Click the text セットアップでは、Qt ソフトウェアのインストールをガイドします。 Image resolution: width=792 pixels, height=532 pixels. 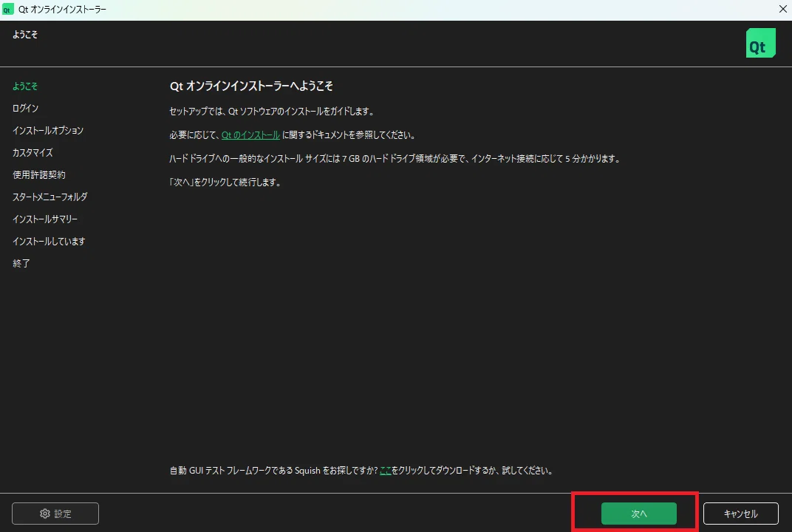click(272, 111)
